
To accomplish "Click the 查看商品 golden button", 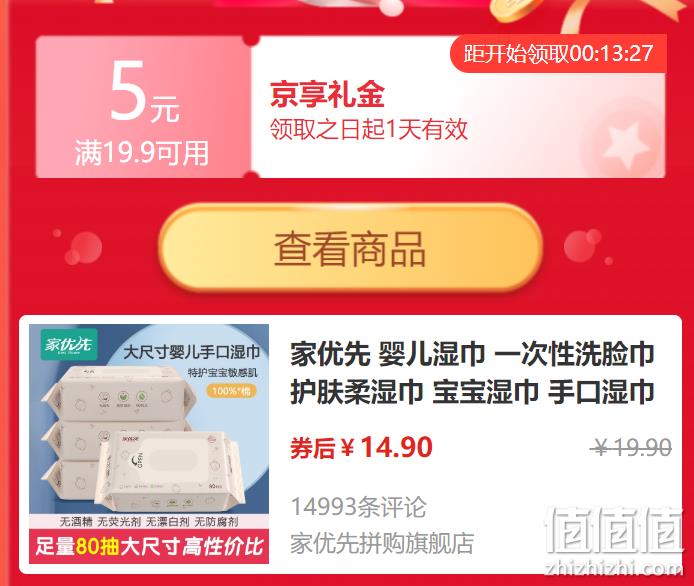I will point(350,247).
